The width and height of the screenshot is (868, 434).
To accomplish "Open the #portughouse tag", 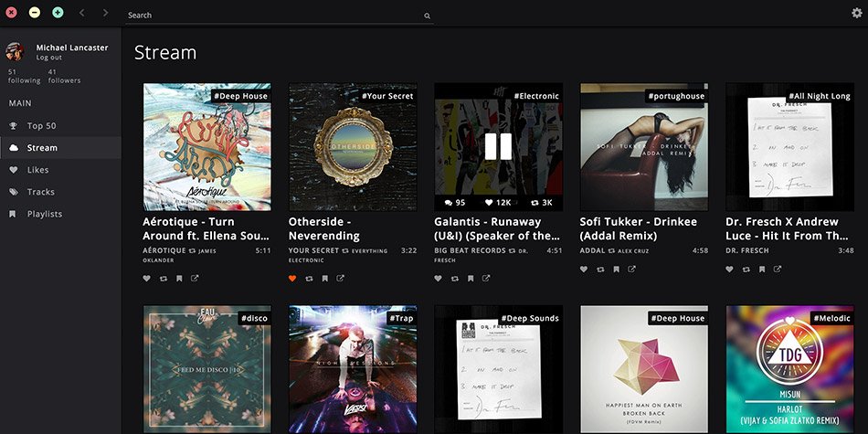I will click(x=678, y=96).
